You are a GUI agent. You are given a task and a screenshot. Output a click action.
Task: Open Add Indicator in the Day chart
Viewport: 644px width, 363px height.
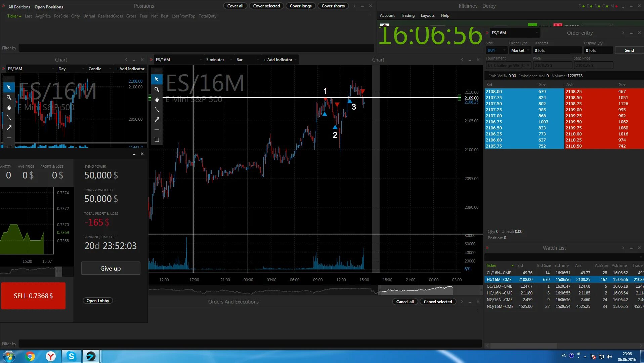[x=130, y=69]
